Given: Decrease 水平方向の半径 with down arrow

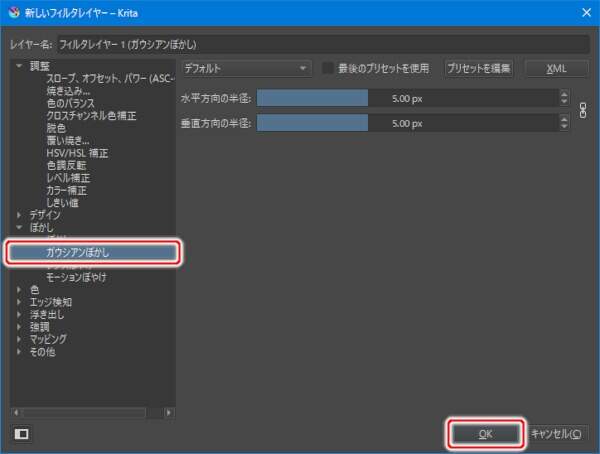Looking at the screenshot, I should pos(564,103).
